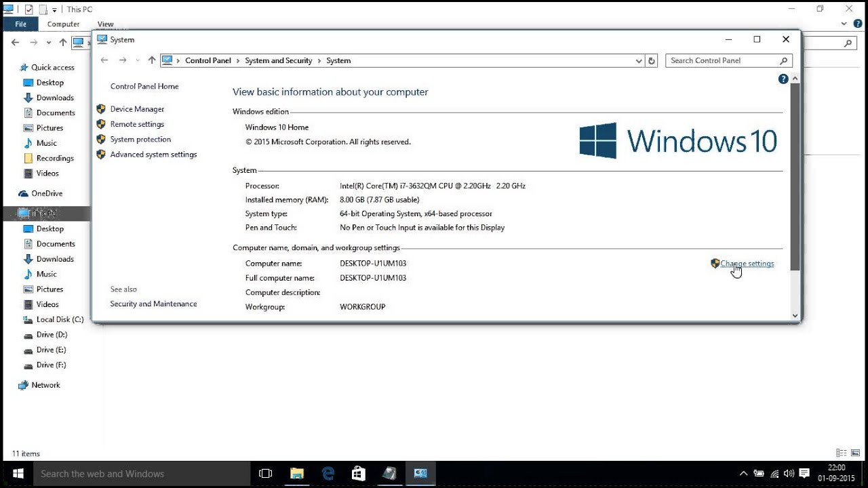Open the Computer ribbon tab

tap(64, 24)
